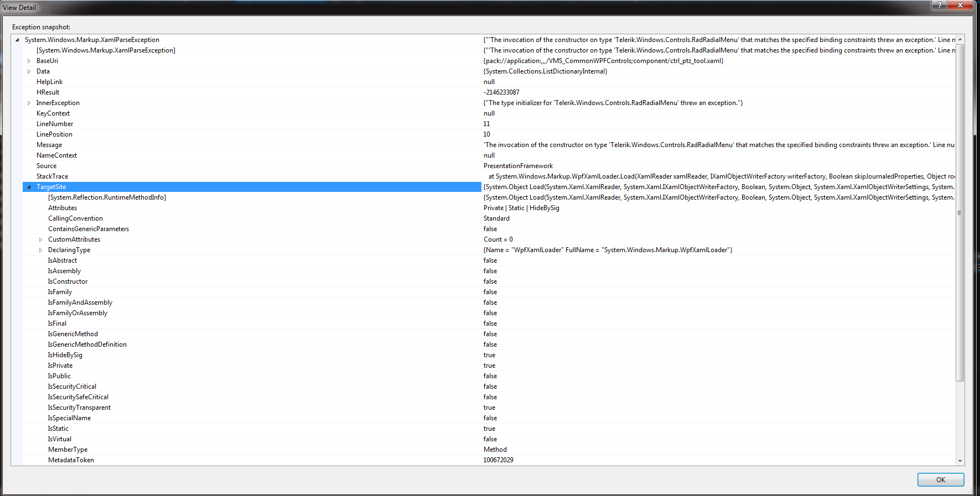
Task: Select the IsSecurityCritical row
Action: point(489,387)
